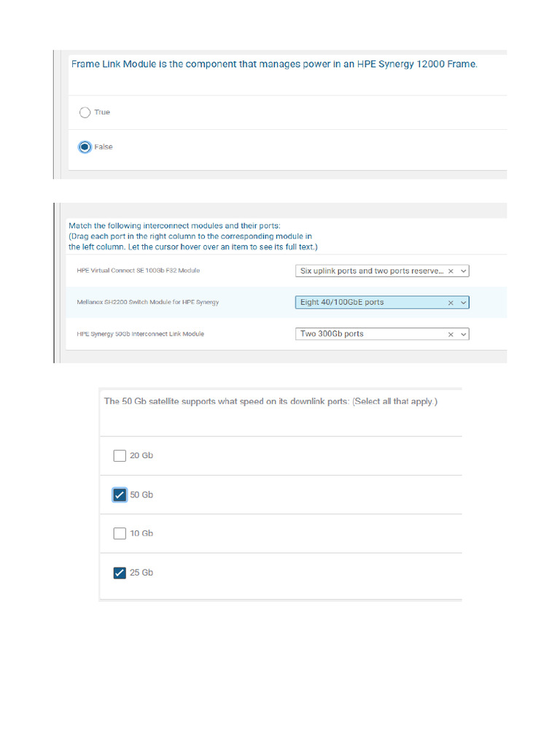Click 'HPE Synergy 50Gb Interconnect Link Module' label
The image size is (560, 747).
tap(140, 334)
